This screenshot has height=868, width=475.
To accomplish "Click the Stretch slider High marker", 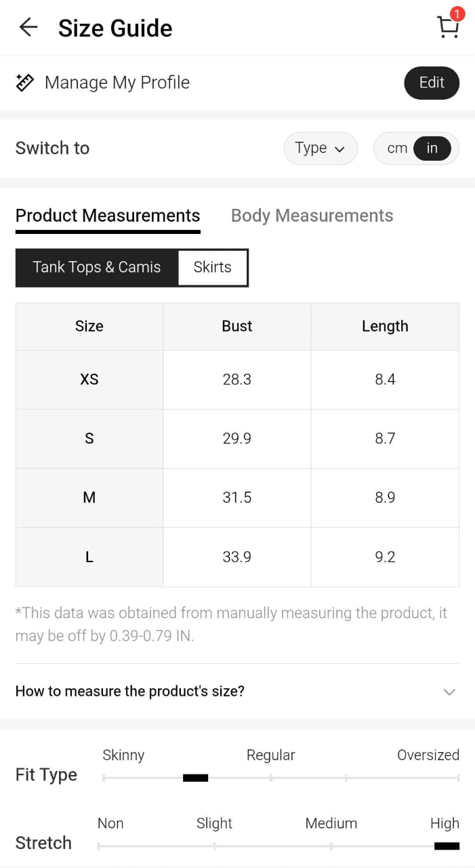I will (447, 846).
